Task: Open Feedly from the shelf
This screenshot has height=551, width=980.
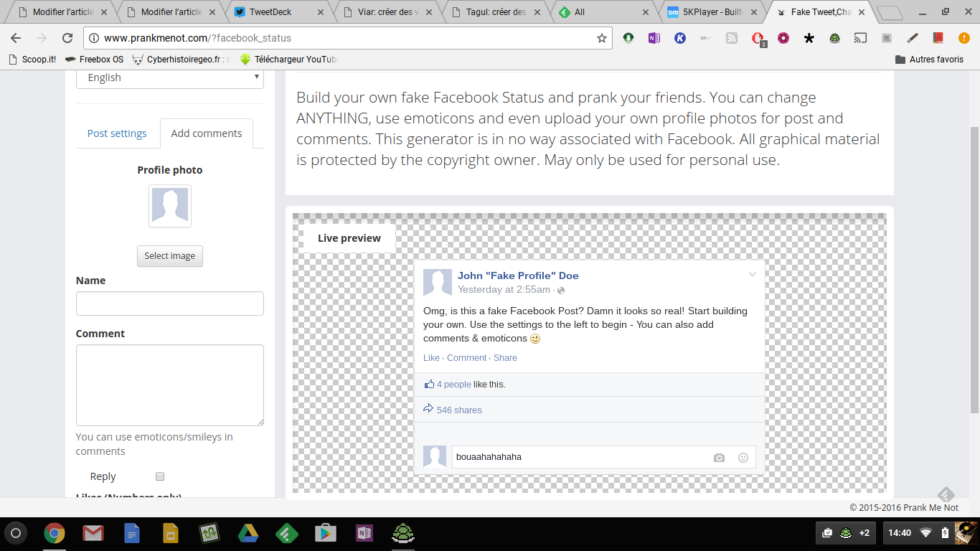Action: point(287,533)
